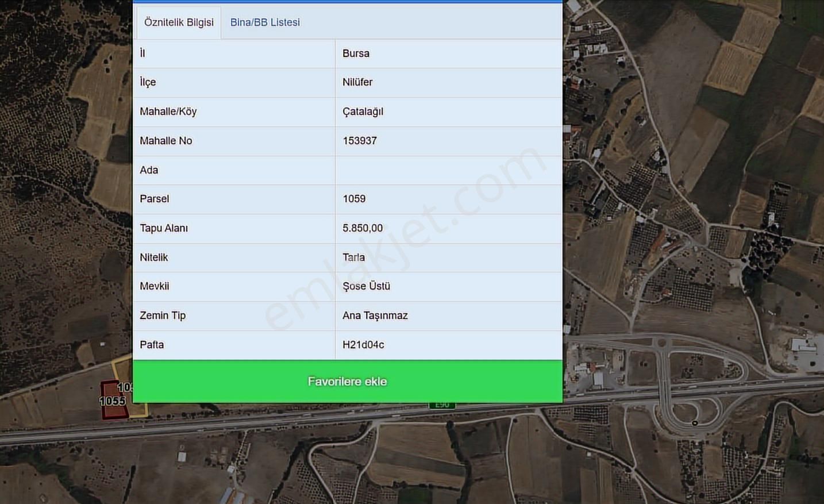The width and height of the screenshot is (824, 504).
Task: Click the Mahalle/Köy row label
Action: [168, 111]
